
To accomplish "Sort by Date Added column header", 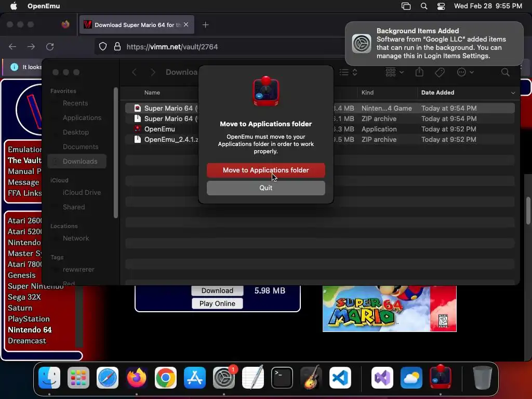I will [x=468, y=92].
